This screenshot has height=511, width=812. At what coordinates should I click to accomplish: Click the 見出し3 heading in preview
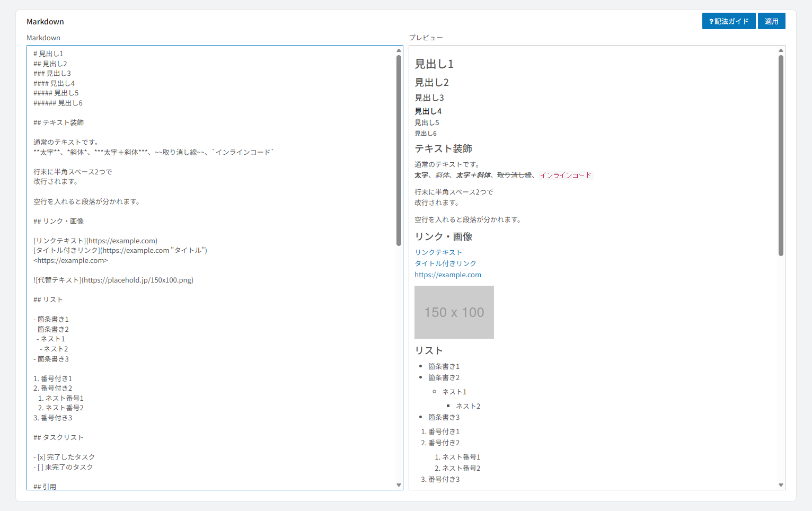click(429, 98)
